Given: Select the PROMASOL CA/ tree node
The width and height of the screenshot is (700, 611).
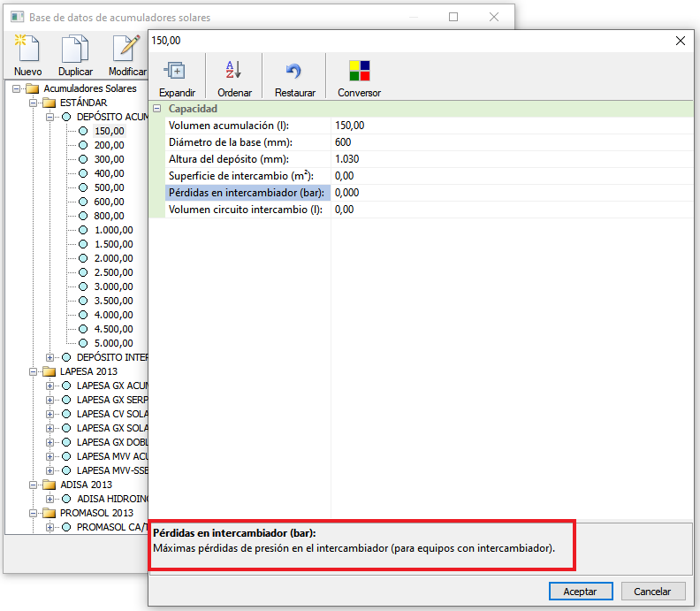Looking at the screenshot, I should tap(112, 527).
